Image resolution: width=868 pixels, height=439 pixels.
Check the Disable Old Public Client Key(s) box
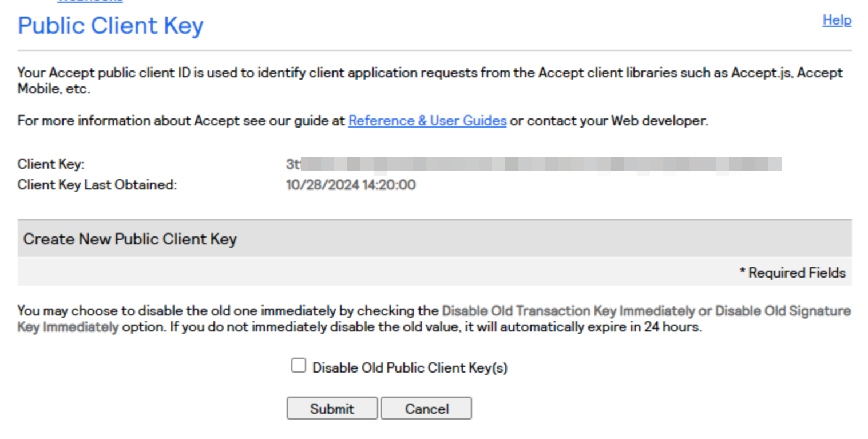[x=299, y=366]
